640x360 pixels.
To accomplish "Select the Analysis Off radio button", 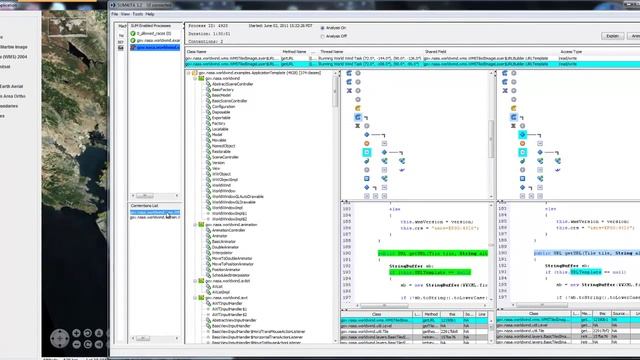I will (x=322, y=36).
